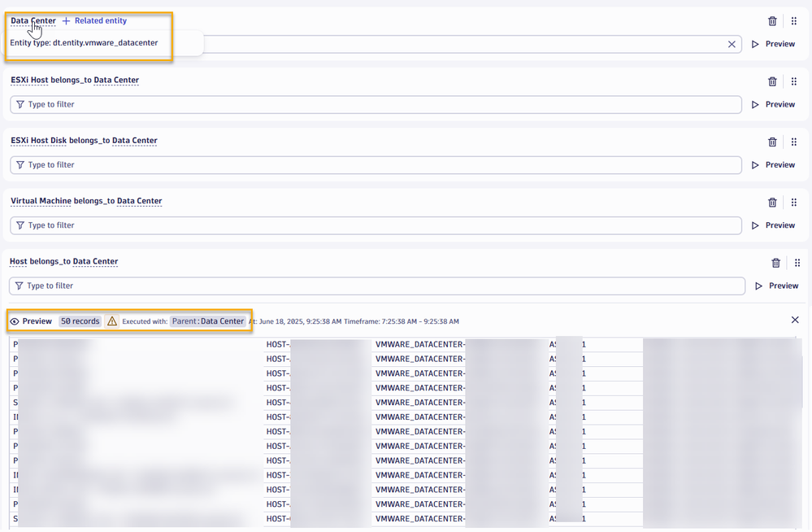This screenshot has height=532, width=812.
Task: Preview the Host belongs_to Data Center rule
Action: click(x=777, y=286)
